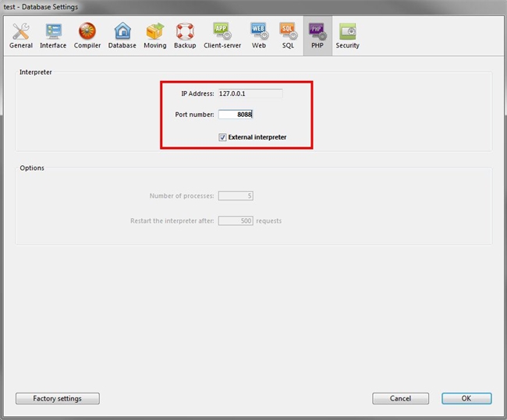
Task: Select the Database settings icon
Action: point(122,35)
